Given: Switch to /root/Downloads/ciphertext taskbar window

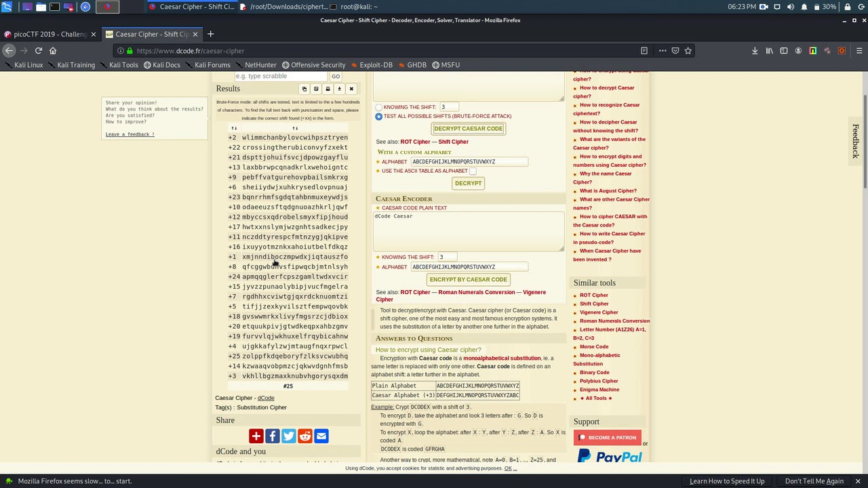Looking at the screenshot, I should tap(283, 7).
